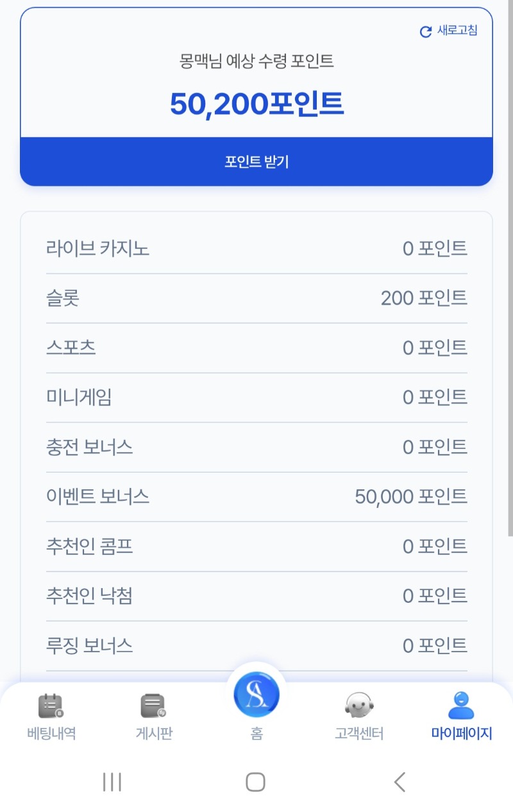The width and height of the screenshot is (513, 812).
Task: Tap the refresh icon beside 새로고침
Action: click(426, 31)
